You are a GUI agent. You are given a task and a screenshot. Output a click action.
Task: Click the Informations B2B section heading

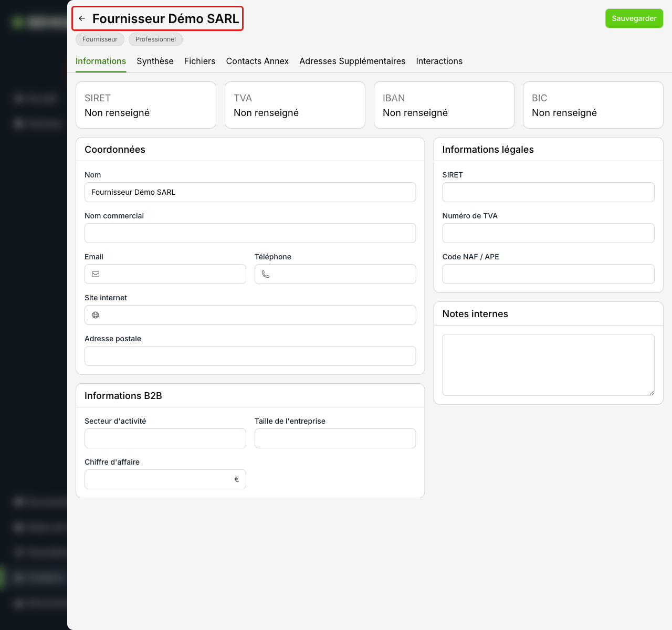point(123,396)
